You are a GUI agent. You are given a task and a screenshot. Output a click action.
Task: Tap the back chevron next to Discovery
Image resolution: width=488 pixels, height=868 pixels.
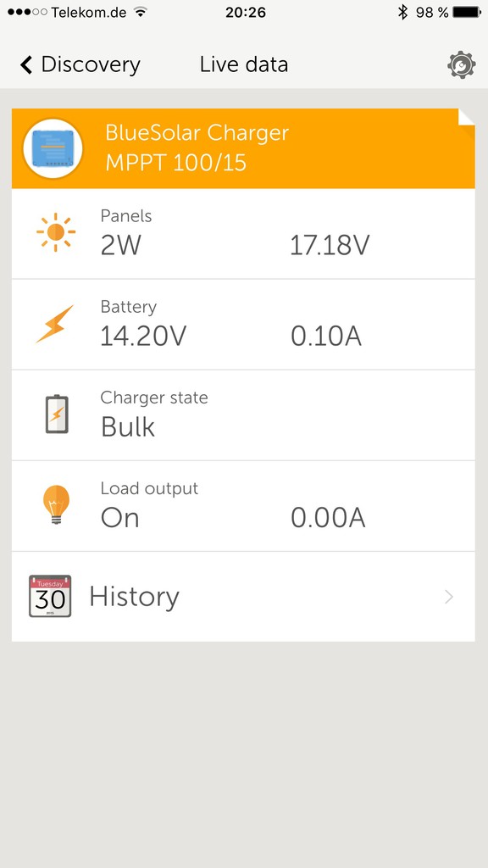coord(26,64)
